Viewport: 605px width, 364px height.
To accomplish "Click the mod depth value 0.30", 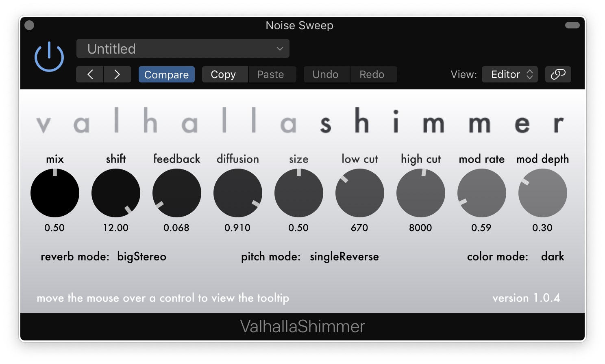I will (542, 227).
